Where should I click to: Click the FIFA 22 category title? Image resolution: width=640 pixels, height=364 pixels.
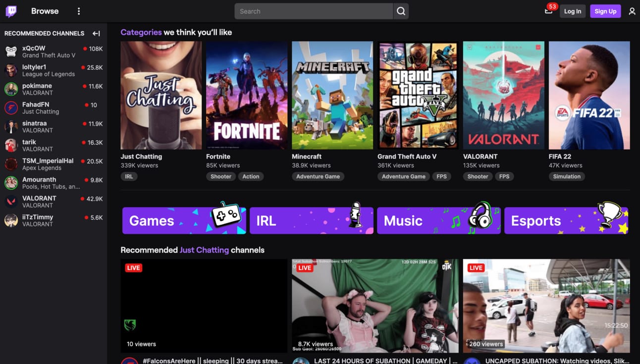pos(560,156)
